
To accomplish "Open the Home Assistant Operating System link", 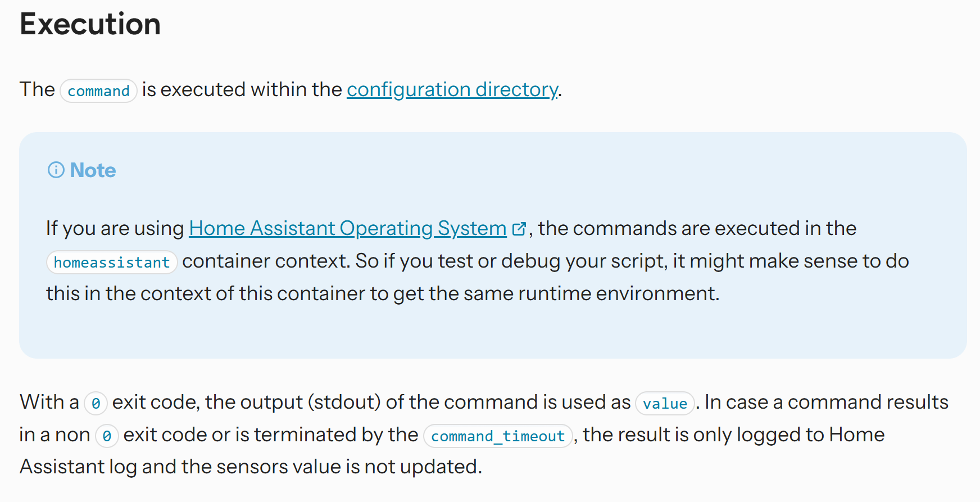I will tap(348, 228).
